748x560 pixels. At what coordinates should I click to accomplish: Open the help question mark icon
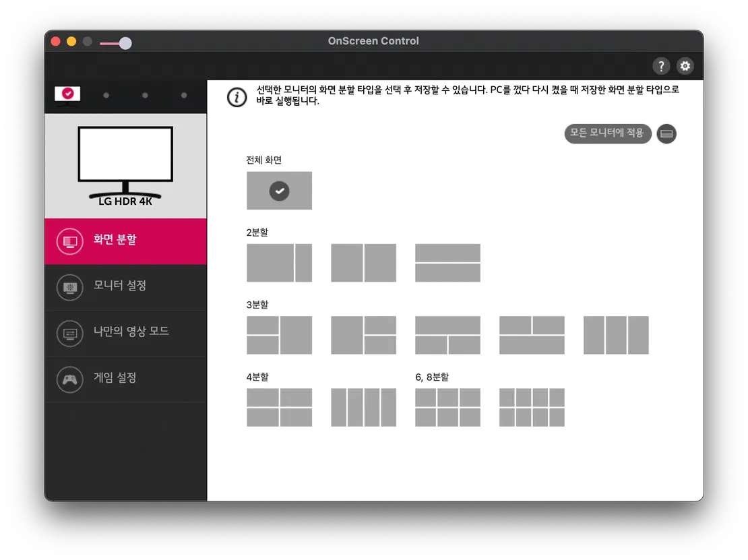(660, 66)
